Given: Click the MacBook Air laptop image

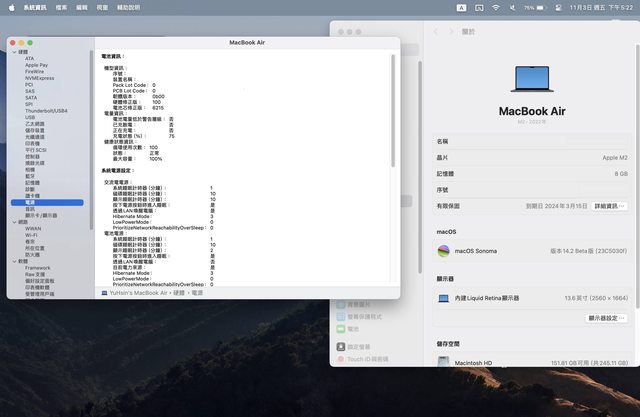Looking at the screenshot, I should (532, 79).
